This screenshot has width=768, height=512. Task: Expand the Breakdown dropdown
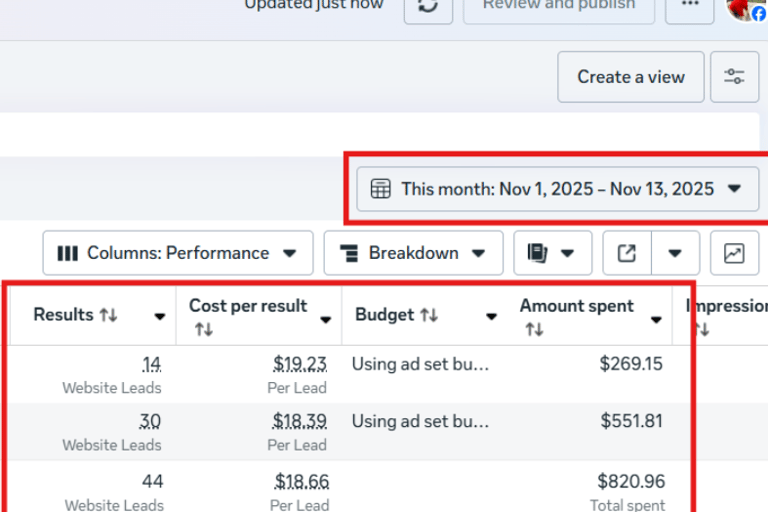pyautogui.click(x=413, y=253)
